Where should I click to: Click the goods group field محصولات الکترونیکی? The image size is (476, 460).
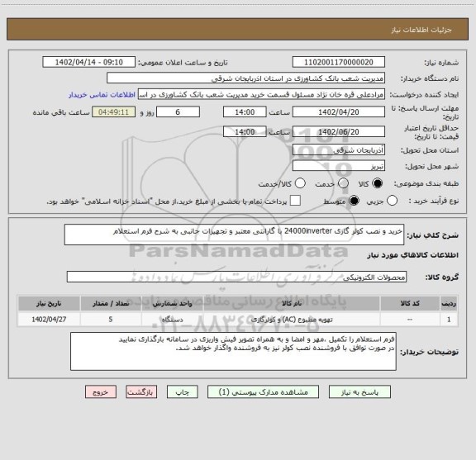point(236,277)
